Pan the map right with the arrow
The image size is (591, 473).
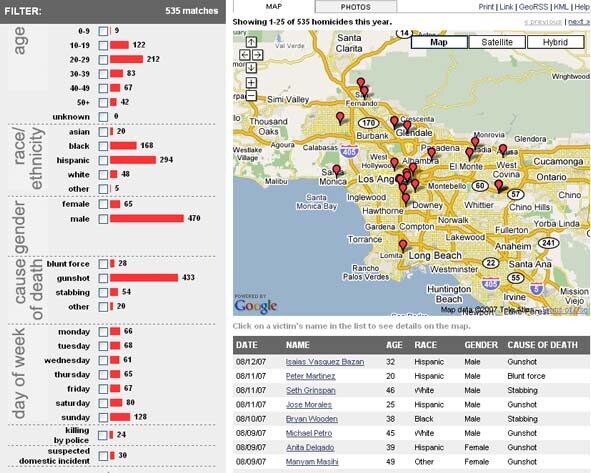coord(257,55)
